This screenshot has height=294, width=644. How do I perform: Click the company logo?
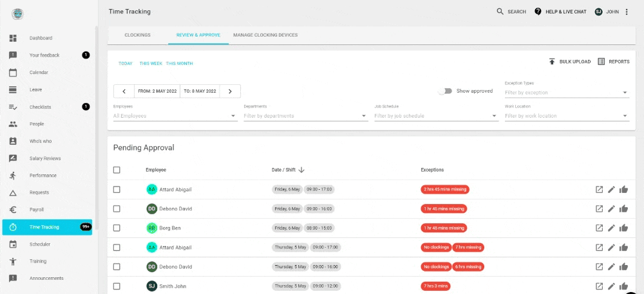coord(17,14)
